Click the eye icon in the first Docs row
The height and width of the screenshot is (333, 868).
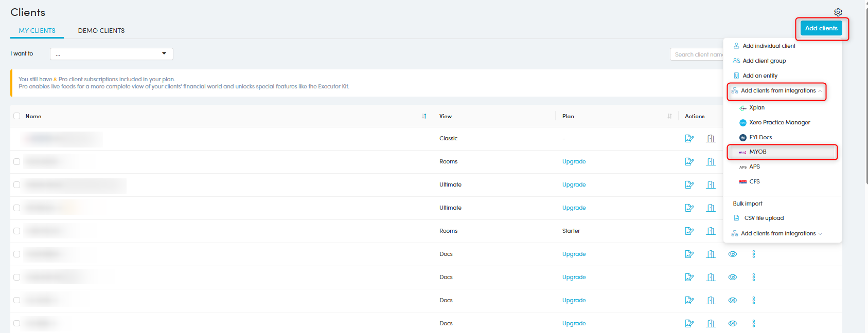[x=732, y=254]
